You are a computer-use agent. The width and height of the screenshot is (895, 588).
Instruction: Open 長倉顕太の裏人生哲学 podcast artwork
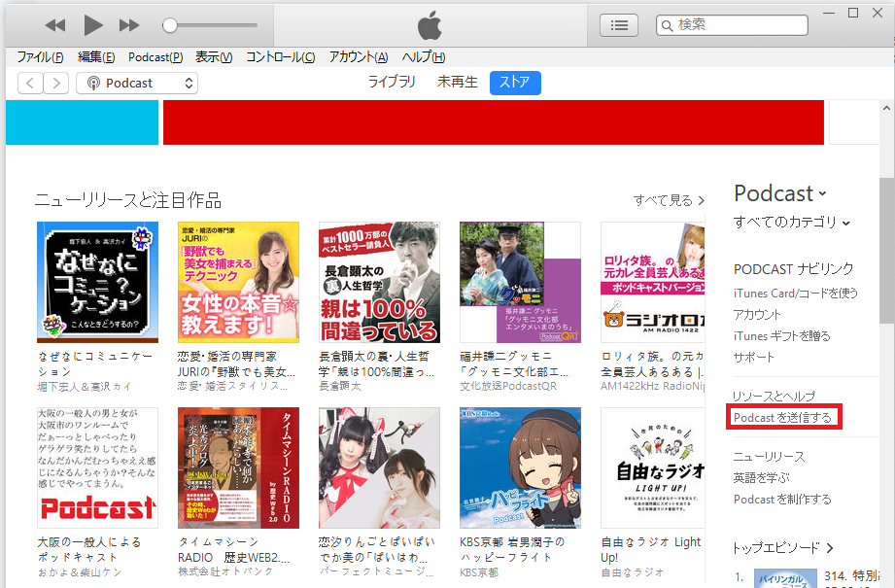point(380,283)
